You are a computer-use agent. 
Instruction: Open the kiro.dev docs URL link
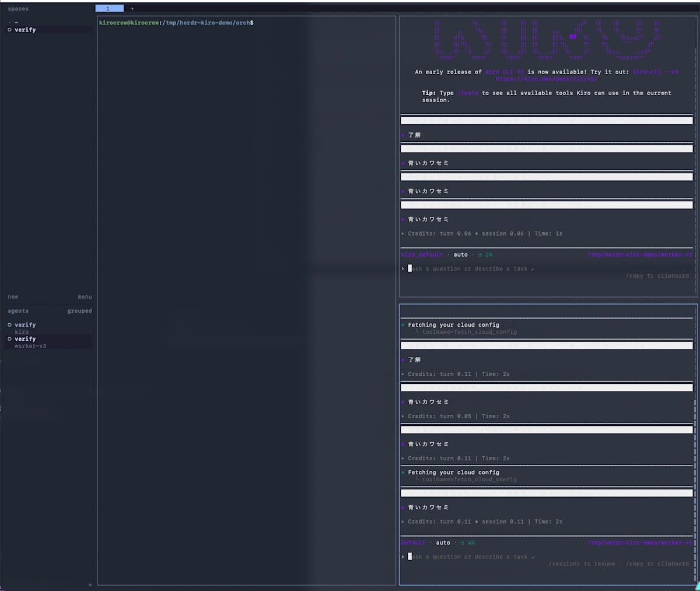547,79
